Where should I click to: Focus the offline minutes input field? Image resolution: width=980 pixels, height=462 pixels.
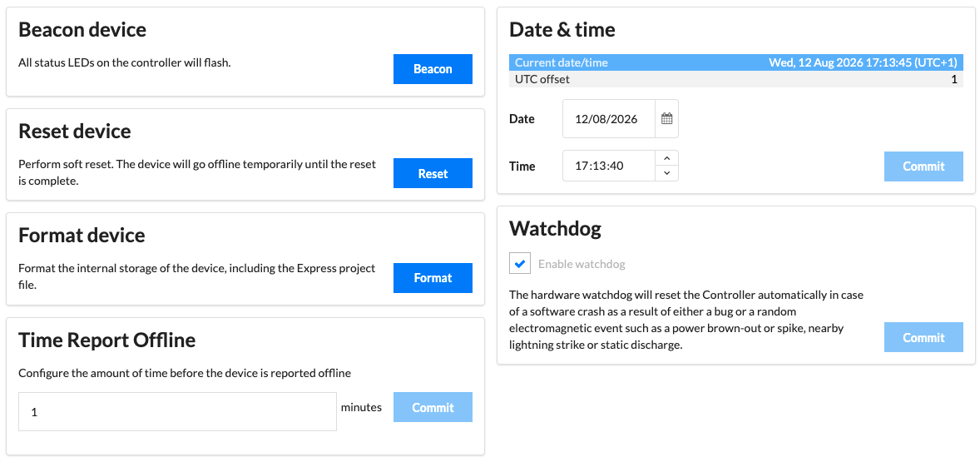point(177,412)
